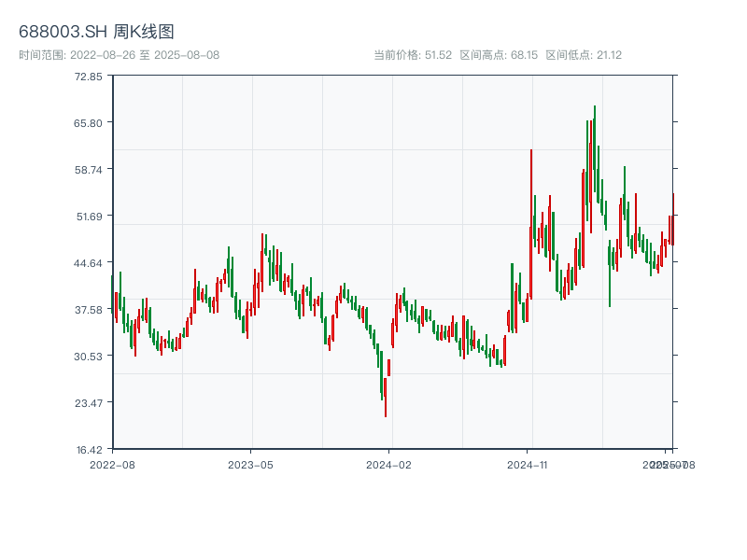Image resolution: width=747 pixels, height=560 pixels.
Task: Click y-axis label 58.74
Action: pyautogui.click(x=88, y=170)
